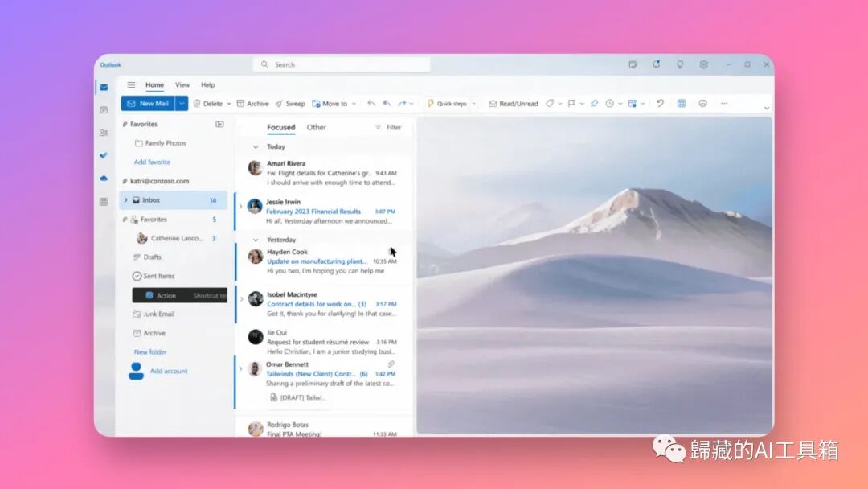Click the New Mail button
Screen dimensions: 868x489
tap(148, 104)
